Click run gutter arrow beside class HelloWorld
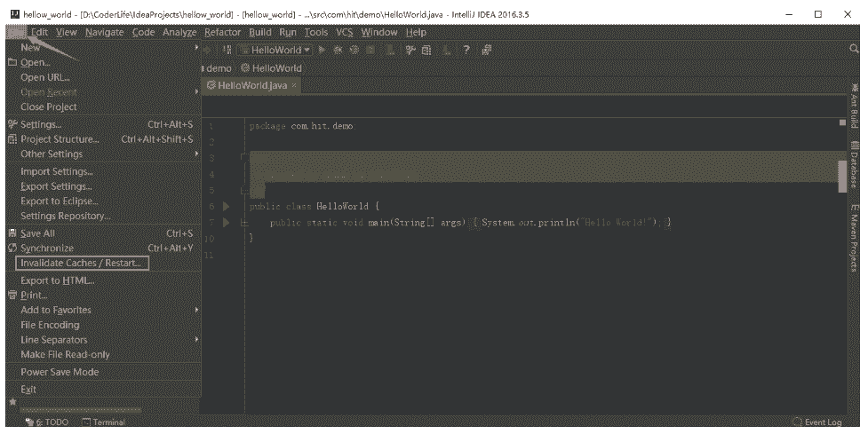 [226, 206]
